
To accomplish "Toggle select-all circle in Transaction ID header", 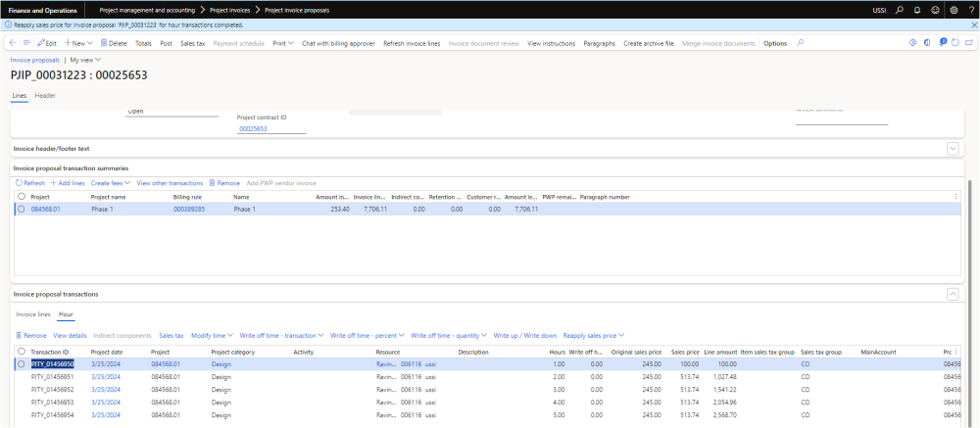I will click(21, 351).
